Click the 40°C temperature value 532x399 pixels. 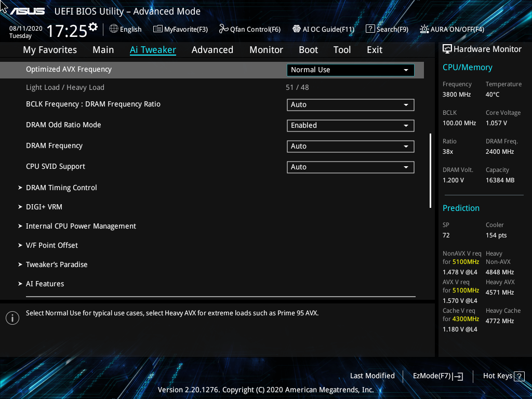coord(493,95)
